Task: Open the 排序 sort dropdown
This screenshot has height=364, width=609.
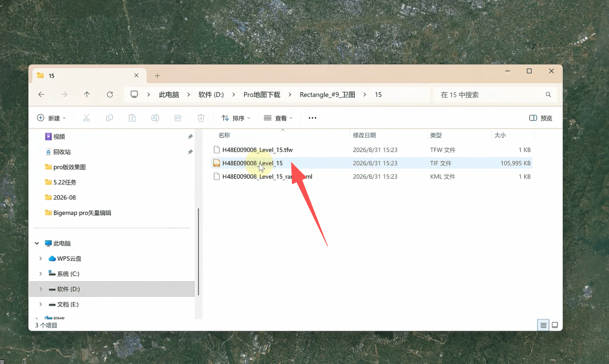Action: click(236, 118)
